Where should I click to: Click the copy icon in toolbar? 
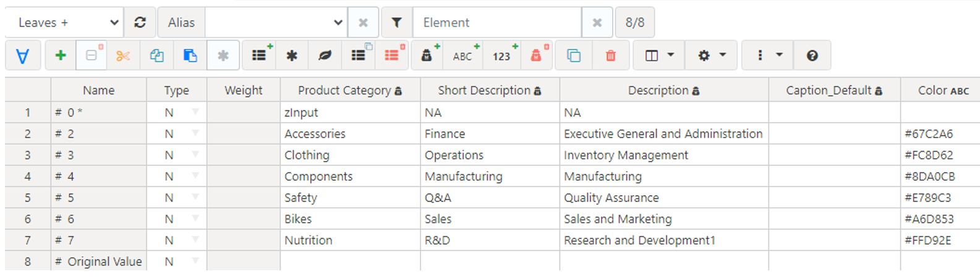coord(156,56)
